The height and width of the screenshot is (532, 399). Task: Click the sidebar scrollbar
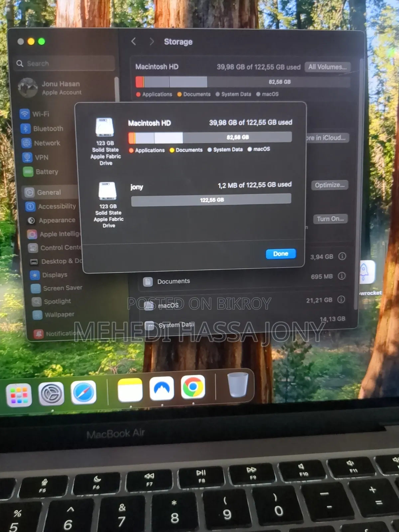(x=117, y=90)
